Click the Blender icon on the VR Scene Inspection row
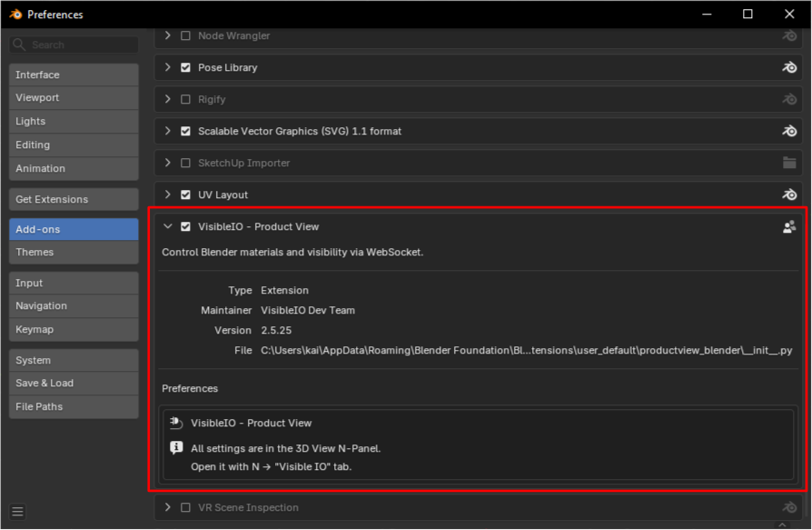812x530 pixels. coord(789,507)
